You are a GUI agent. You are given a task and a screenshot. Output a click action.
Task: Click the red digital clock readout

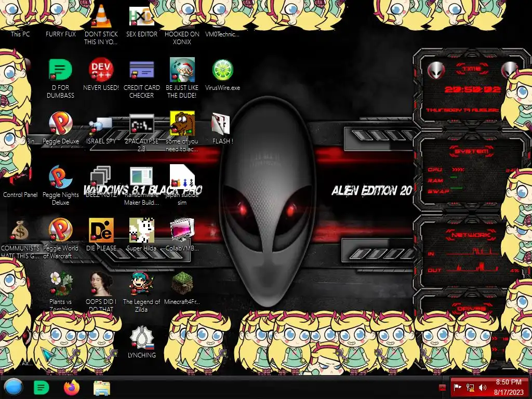(x=472, y=89)
